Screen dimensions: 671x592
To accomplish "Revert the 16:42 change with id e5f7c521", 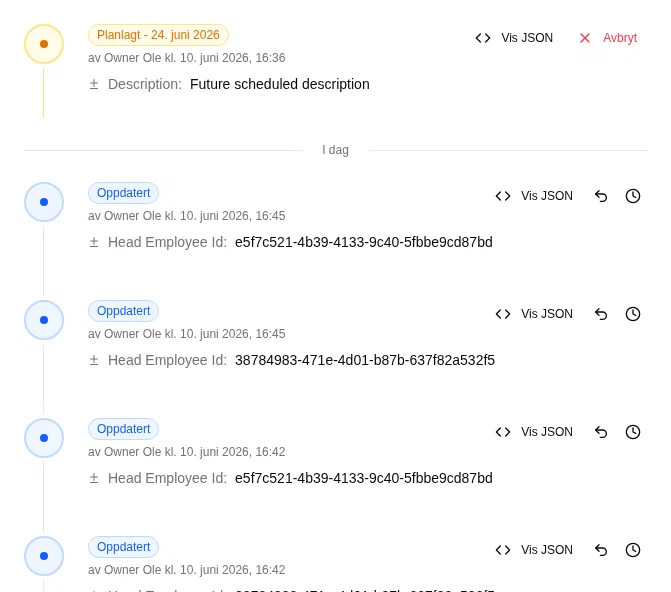I will tap(601, 431).
